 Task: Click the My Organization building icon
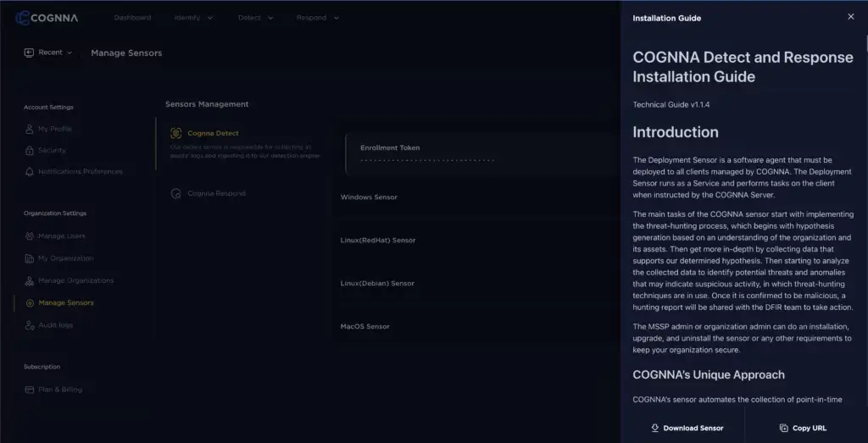[x=30, y=258]
